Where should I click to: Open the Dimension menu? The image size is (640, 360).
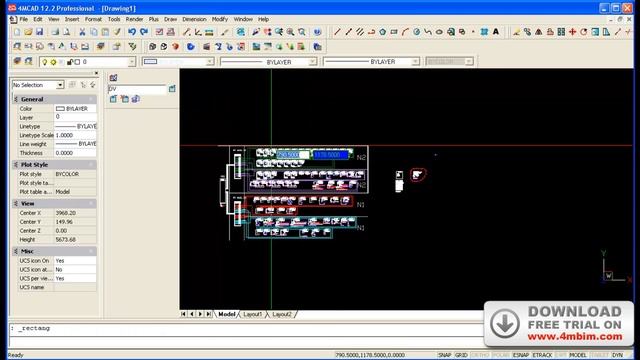pyautogui.click(x=194, y=19)
